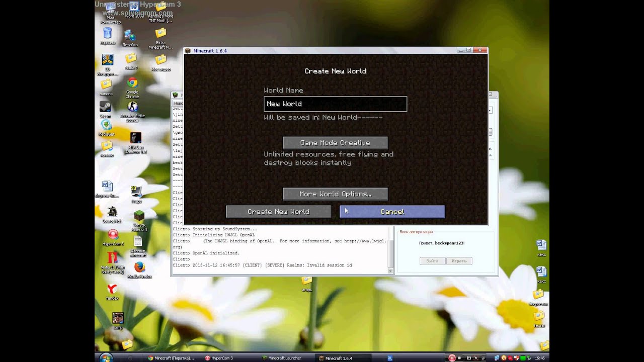Click the launcher log scrollbar down arrow
Image resolution: width=644 pixels, height=362 pixels.
point(390,270)
